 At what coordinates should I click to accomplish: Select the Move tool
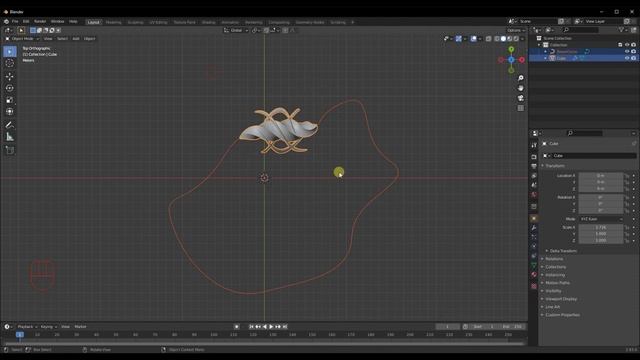[10, 76]
